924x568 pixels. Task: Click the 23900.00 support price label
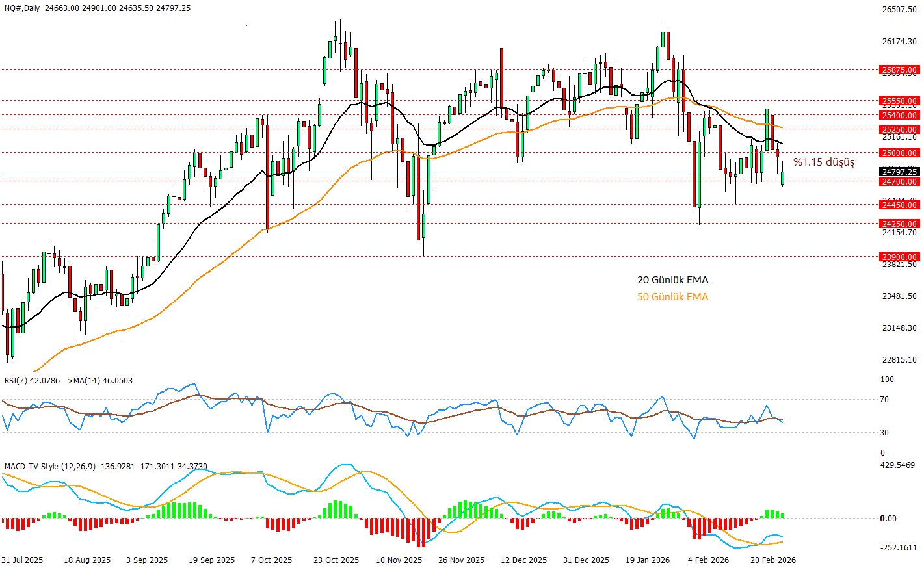click(x=899, y=257)
